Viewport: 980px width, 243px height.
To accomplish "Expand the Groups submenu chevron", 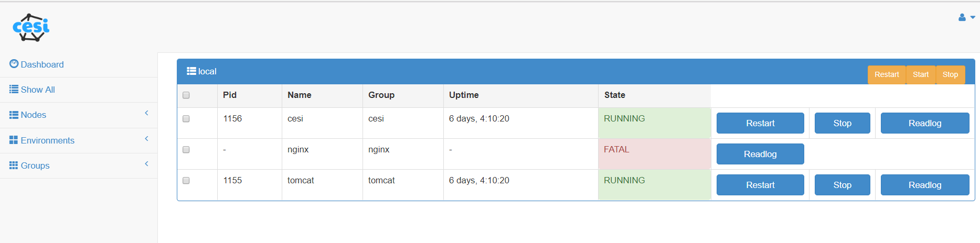I will [147, 164].
